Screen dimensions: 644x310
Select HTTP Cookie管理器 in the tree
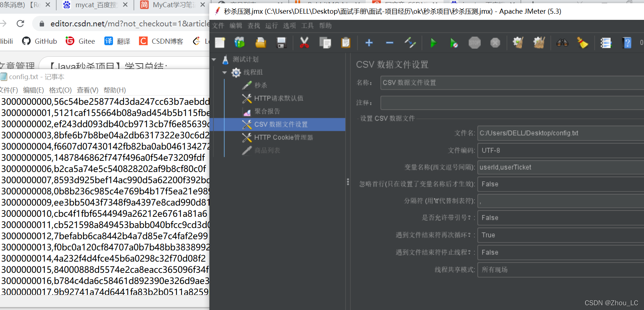click(283, 137)
